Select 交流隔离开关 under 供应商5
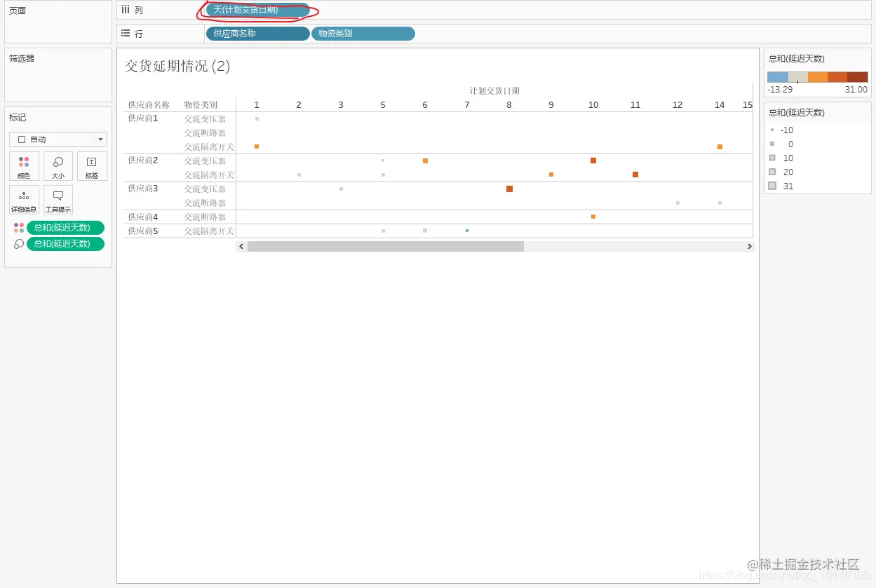The height and width of the screenshot is (588, 876). point(209,231)
